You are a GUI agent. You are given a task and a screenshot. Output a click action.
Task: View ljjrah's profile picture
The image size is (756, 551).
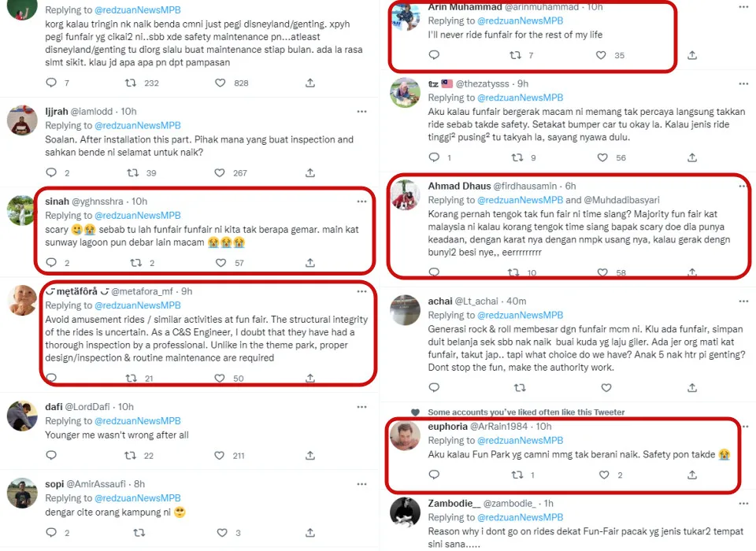(22, 120)
